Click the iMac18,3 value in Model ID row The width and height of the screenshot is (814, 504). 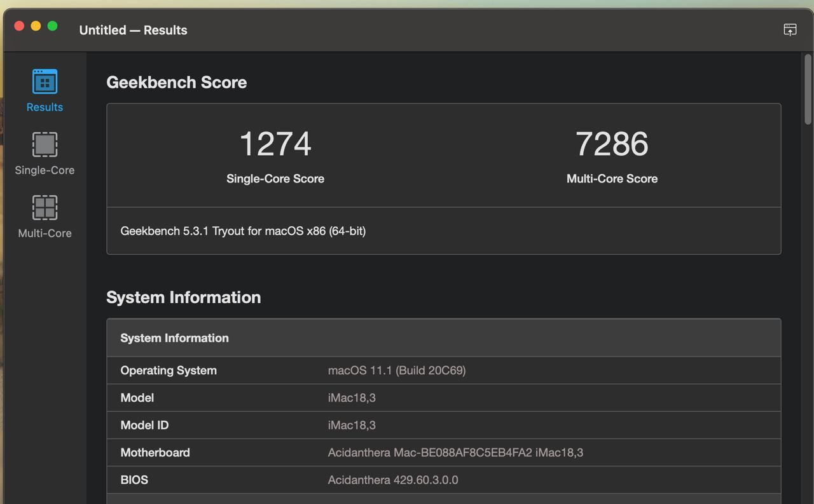click(x=352, y=425)
